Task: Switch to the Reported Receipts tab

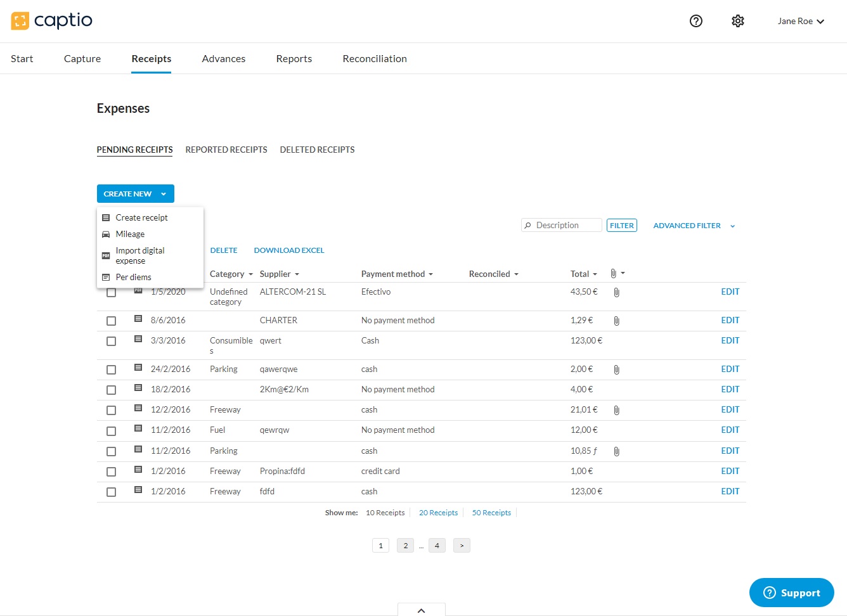Action: coord(226,150)
